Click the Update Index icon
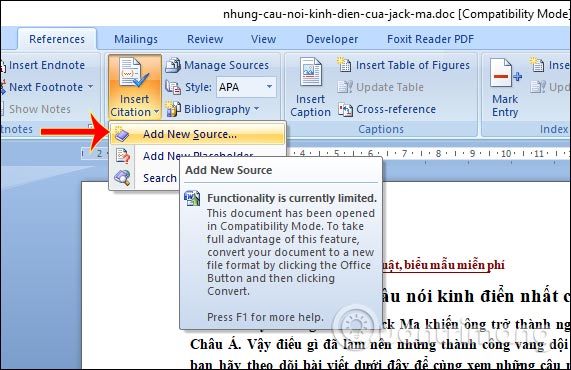571x370 pixels. 537,87
